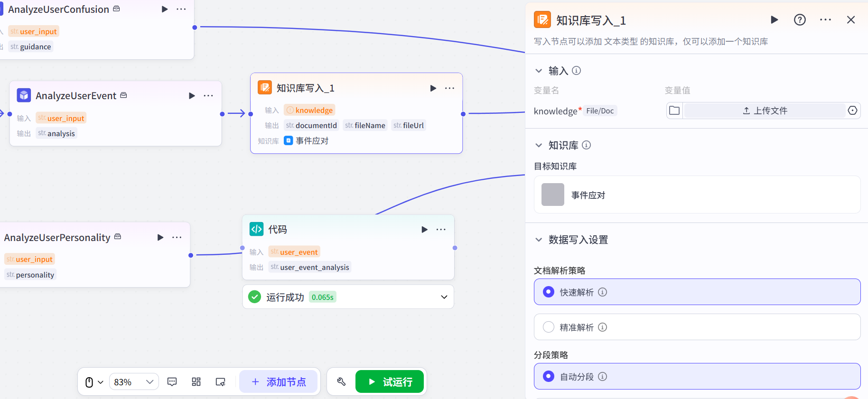Click the info icon next to 精准解析
Image resolution: width=868 pixels, height=399 pixels.
tap(602, 327)
